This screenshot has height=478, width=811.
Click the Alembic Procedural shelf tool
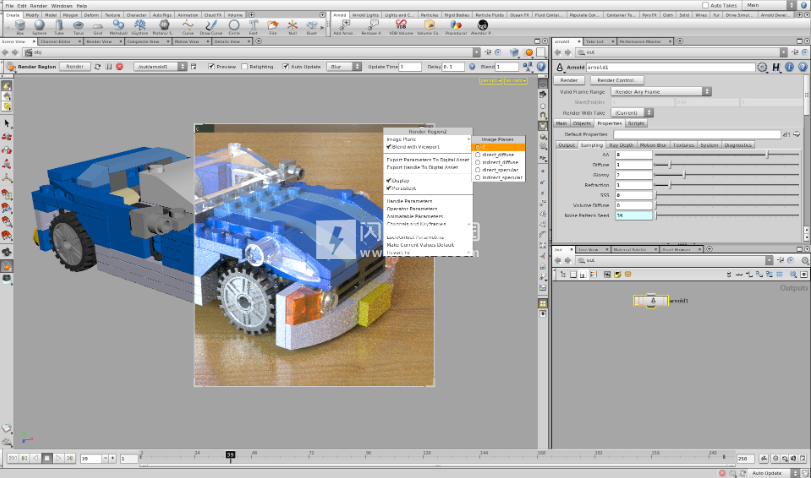(482, 27)
